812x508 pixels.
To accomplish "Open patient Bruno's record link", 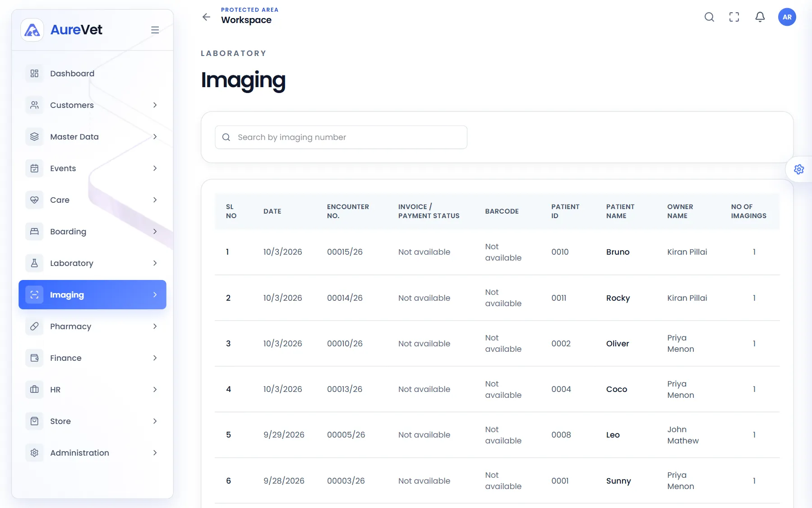I will (x=618, y=252).
